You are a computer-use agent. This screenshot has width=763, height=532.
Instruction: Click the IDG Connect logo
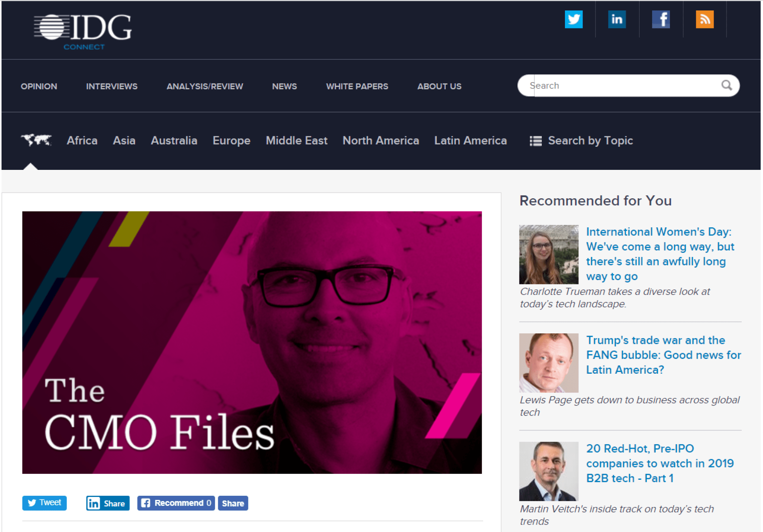(83, 31)
